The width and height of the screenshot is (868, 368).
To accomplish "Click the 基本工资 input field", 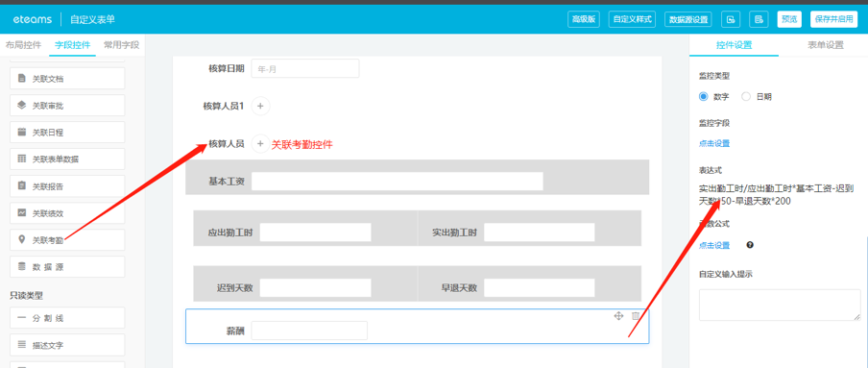I will 397,182.
